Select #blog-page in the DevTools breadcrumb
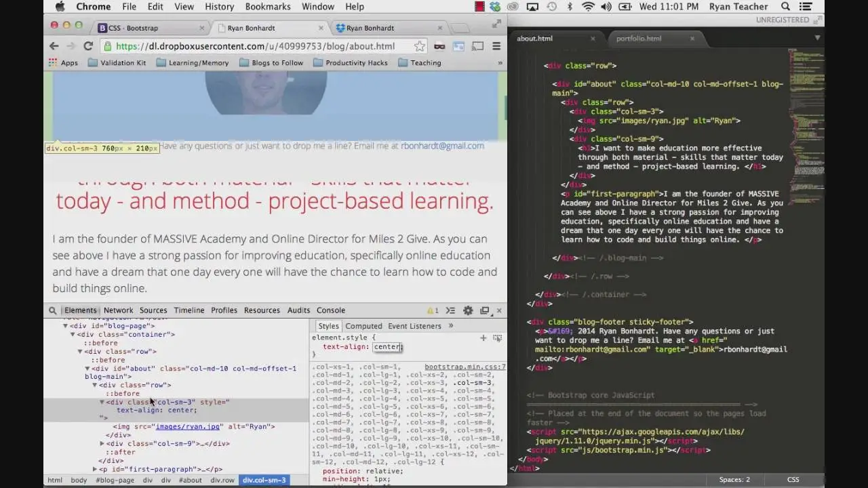Screen dimensions: 868x488 click(x=115, y=480)
